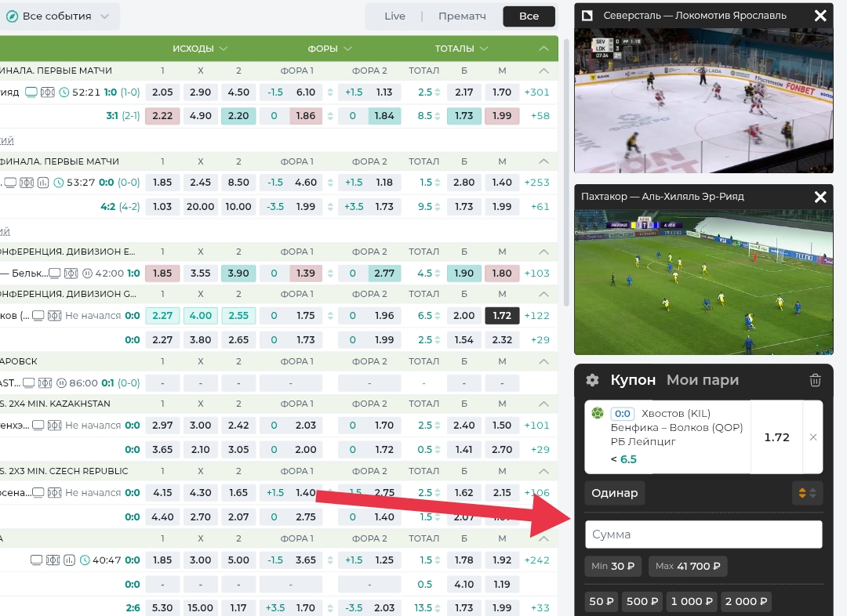Open coupon settings gear icon

[x=592, y=380]
